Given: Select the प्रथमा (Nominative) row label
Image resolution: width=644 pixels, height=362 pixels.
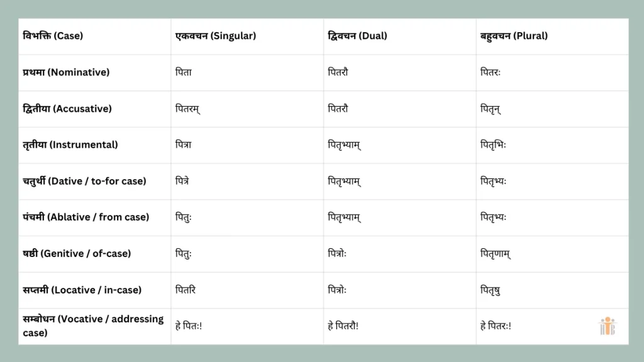Looking at the screenshot, I should point(66,72).
